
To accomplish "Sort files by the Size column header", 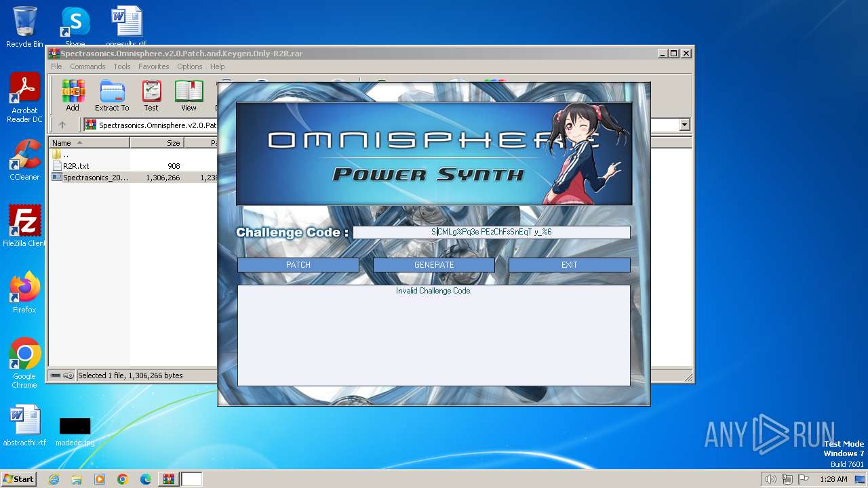I will click(157, 143).
